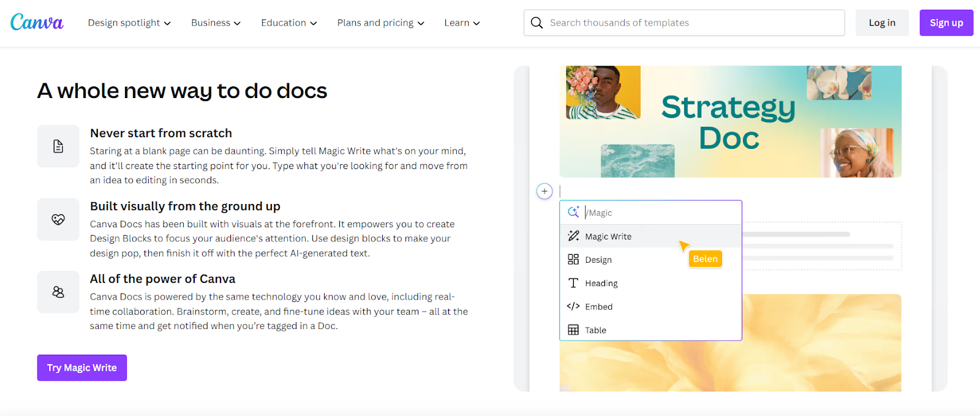Screen dimensions: 980x416
Task: Select Embed in the popup menu
Action: pos(650,306)
